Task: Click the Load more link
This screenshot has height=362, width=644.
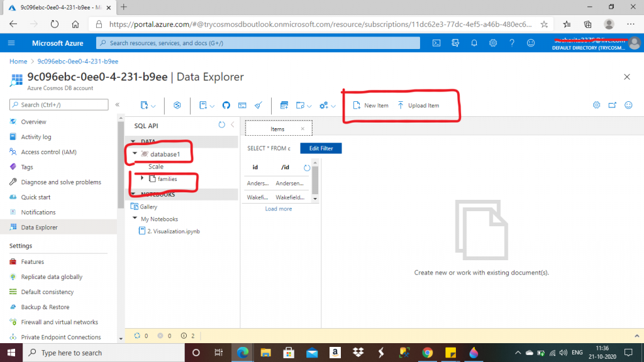Action: point(278,209)
